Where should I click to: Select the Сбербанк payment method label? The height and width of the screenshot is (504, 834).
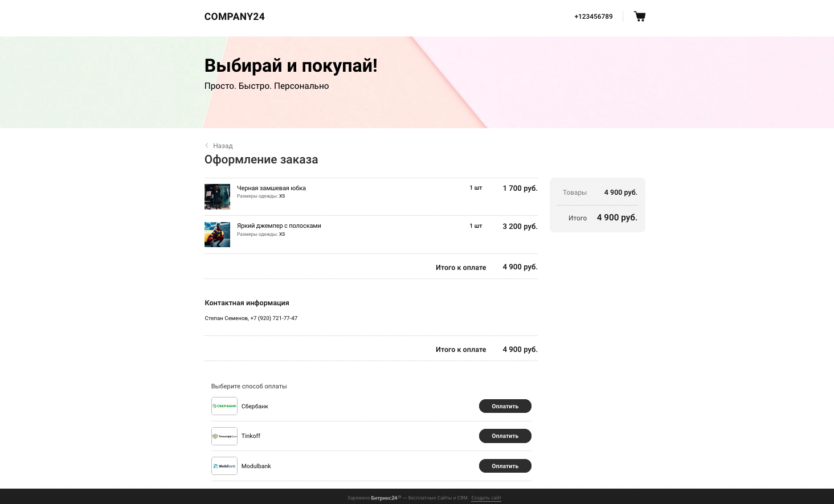(255, 406)
